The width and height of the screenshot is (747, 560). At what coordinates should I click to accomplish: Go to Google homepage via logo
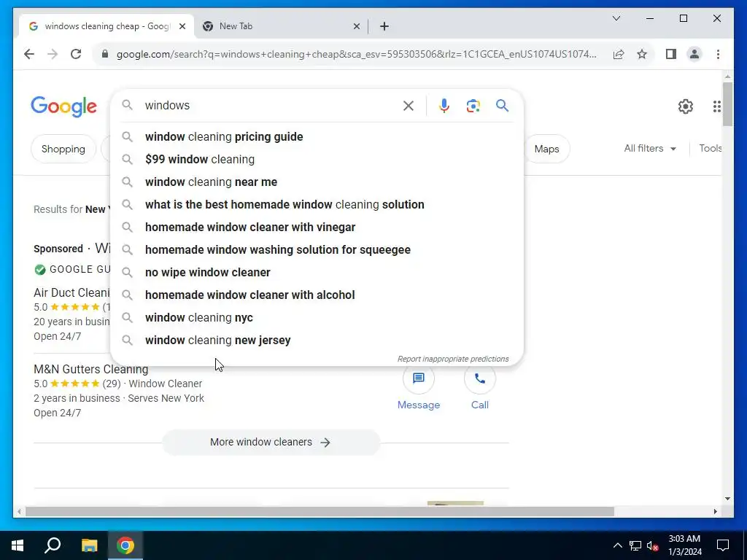click(64, 106)
